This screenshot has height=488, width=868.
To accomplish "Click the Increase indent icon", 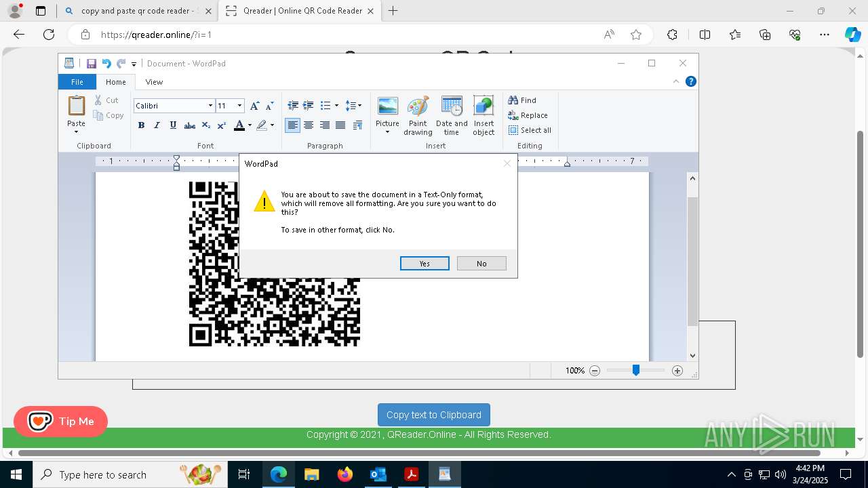I will click(309, 106).
